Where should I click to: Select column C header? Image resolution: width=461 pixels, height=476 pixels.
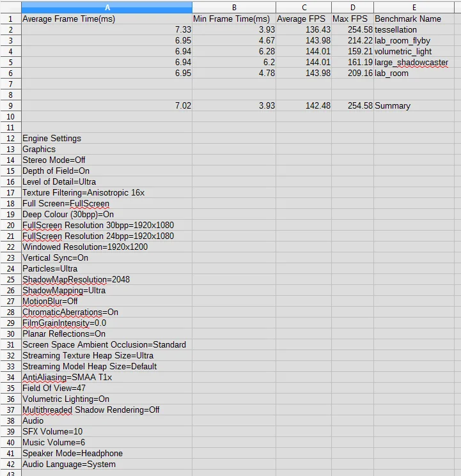tap(304, 8)
